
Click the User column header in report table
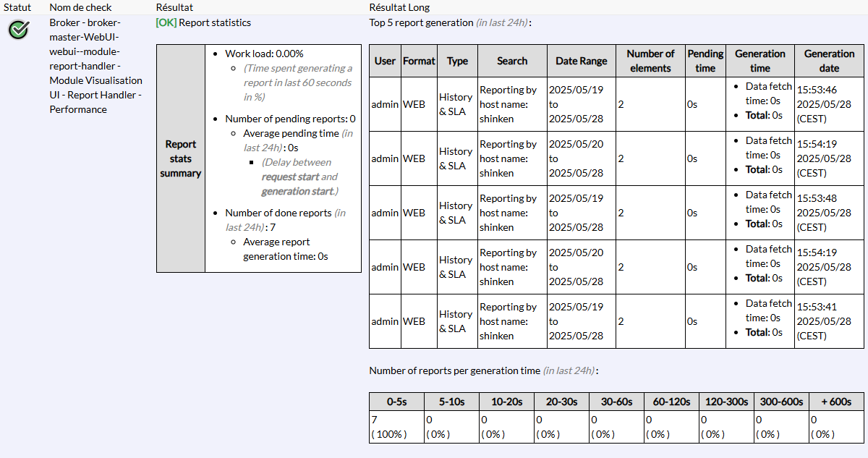click(x=385, y=61)
